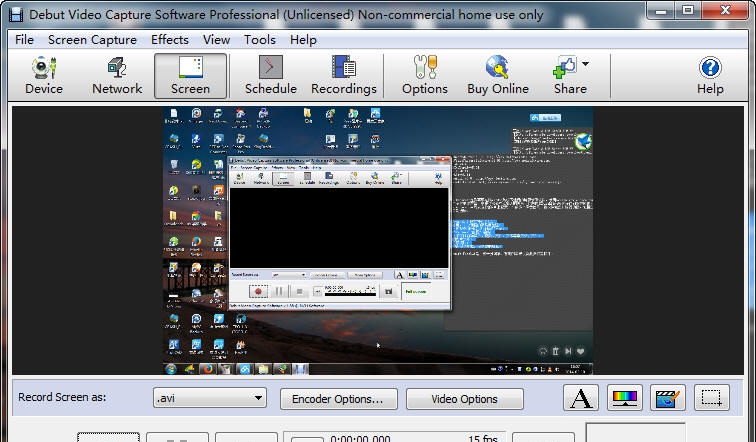Open the Recordings list
Viewport: 756px width, 442px height.
click(x=344, y=76)
